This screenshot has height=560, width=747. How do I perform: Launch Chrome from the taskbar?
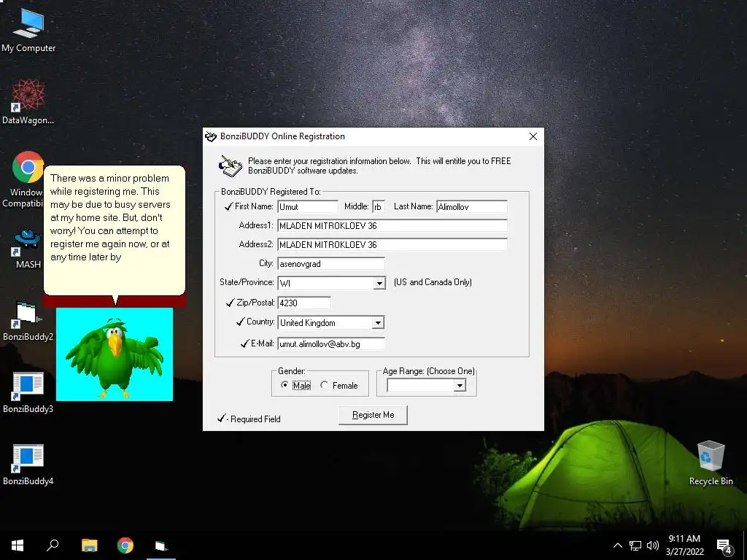click(x=125, y=545)
